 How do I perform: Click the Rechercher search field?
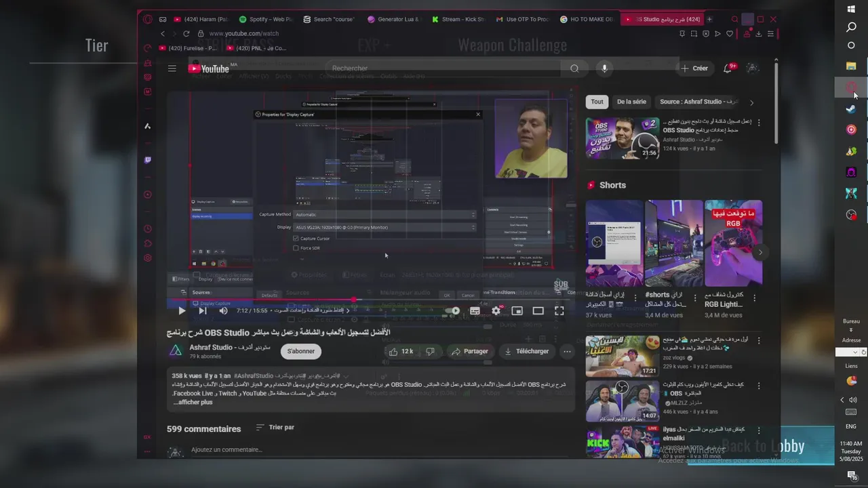pos(443,68)
